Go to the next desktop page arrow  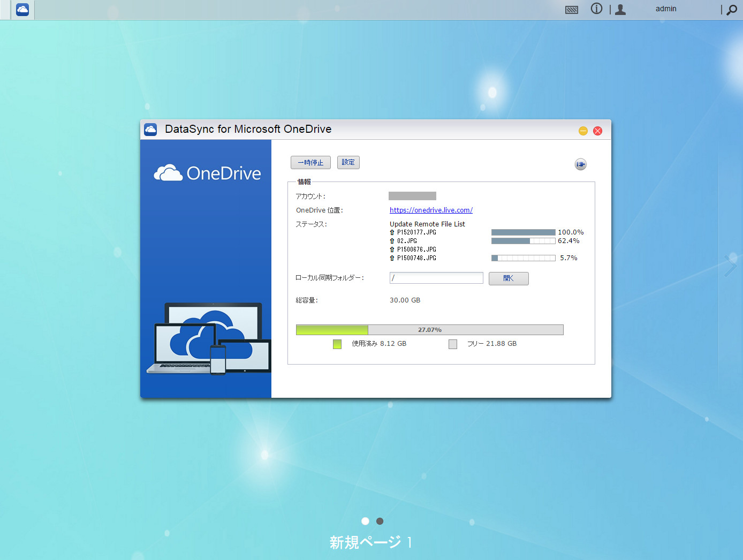coord(731,266)
